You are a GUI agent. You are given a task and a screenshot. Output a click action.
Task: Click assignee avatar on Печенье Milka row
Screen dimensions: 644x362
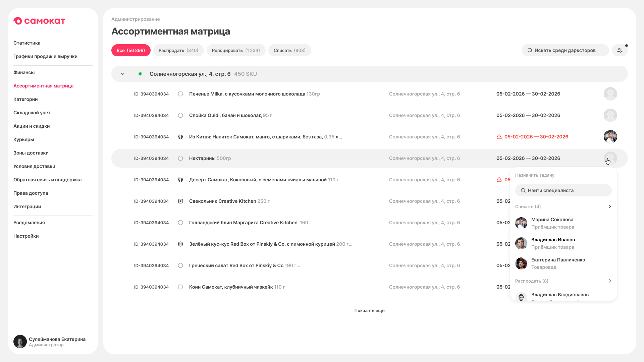(x=610, y=94)
